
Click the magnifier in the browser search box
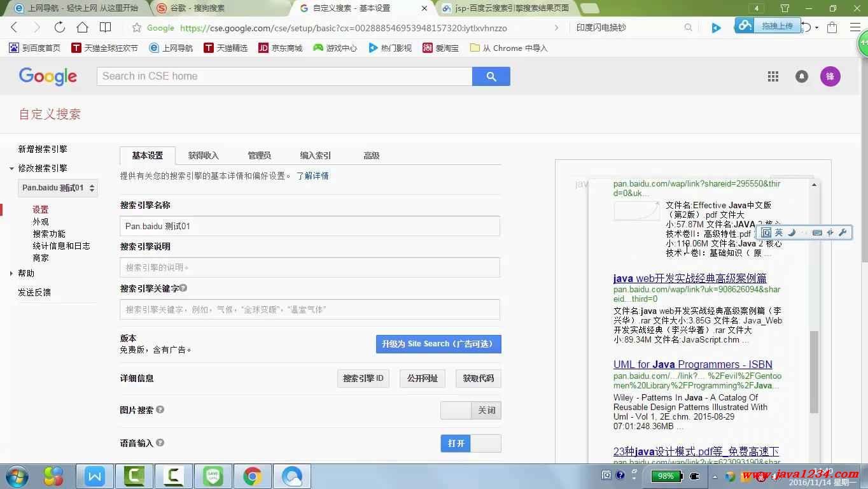click(x=688, y=27)
